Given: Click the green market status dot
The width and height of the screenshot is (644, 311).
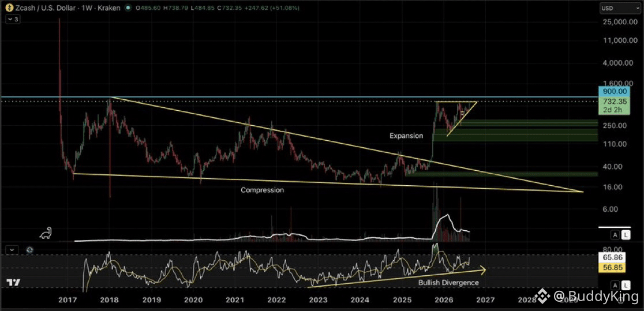Looking at the screenshot, I should pyautogui.click(x=129, y=8).
